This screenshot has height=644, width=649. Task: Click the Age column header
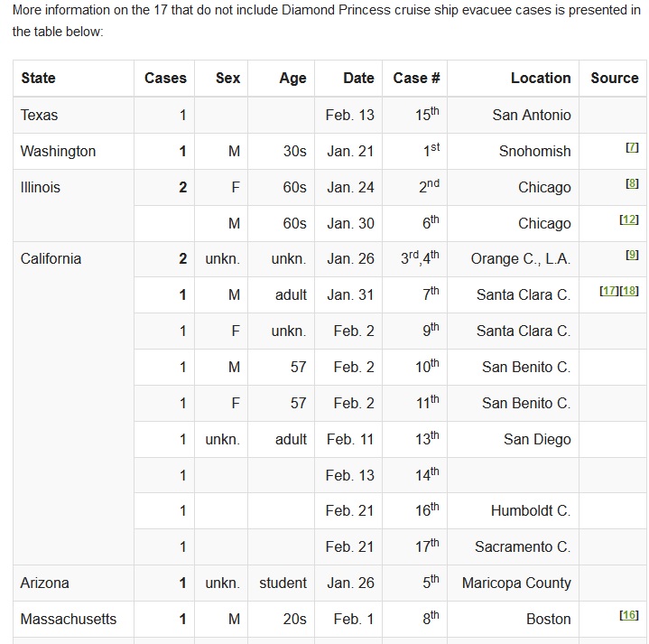[x=292, y=78]
